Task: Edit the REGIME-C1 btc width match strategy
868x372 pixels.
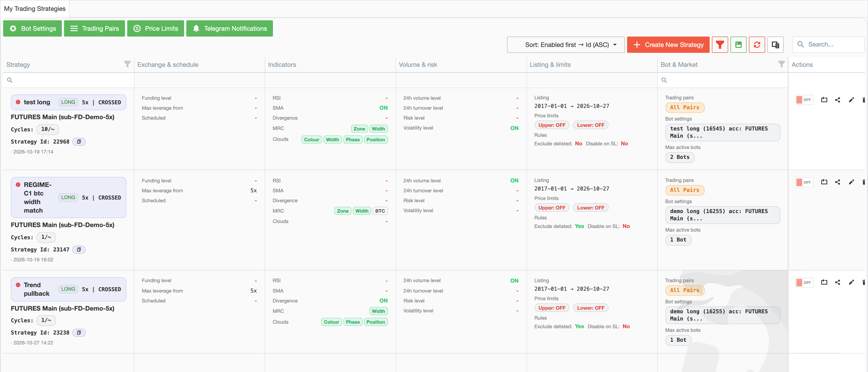Action: pyautogui.click(x=851, y=182)
